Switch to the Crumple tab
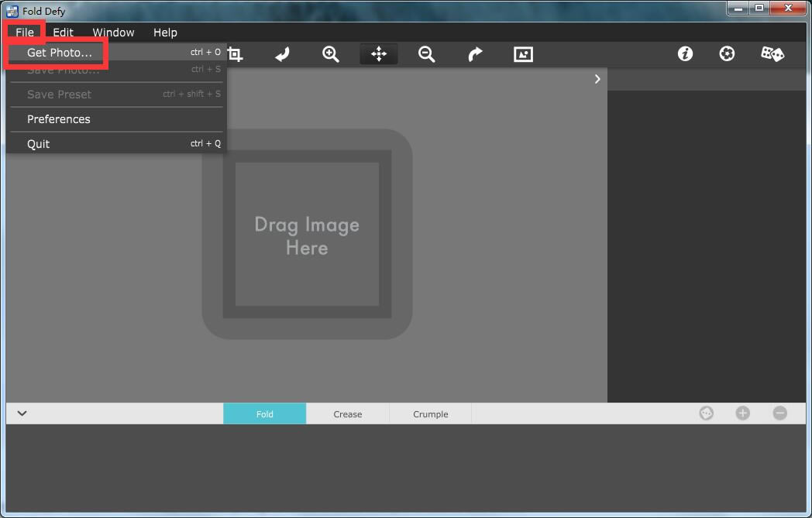 (430, 414)
